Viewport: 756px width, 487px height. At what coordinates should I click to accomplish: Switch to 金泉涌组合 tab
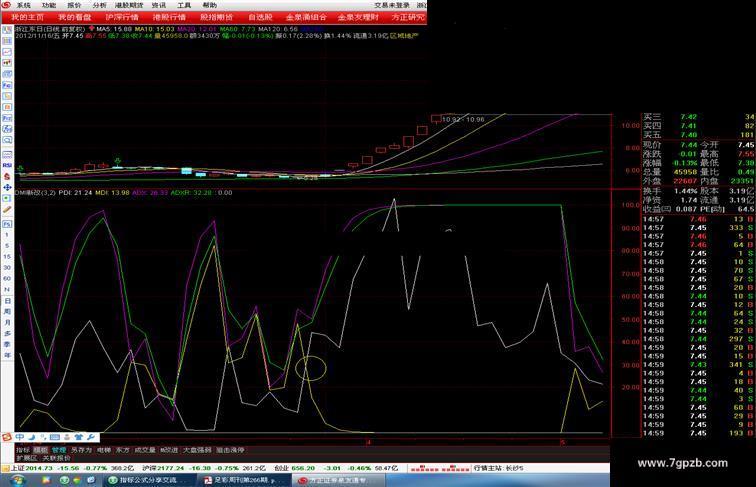pyautogui.click(x=306, y=17)
